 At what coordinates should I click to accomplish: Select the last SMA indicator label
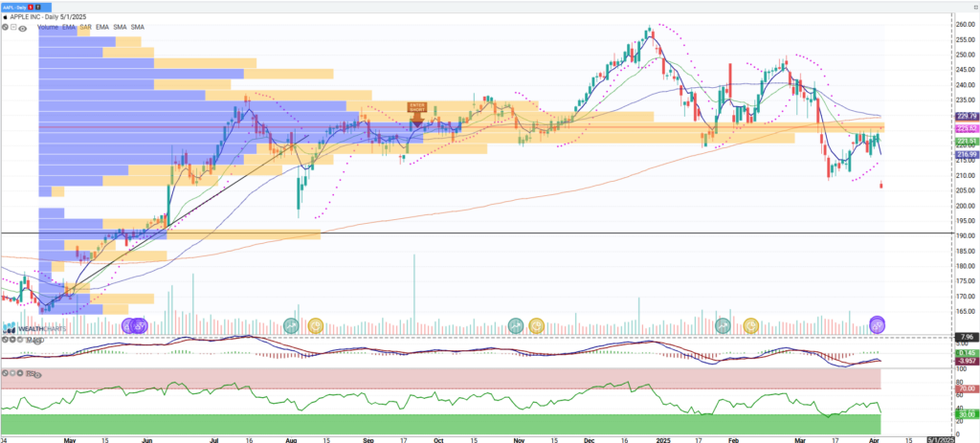tap(138, 28)
